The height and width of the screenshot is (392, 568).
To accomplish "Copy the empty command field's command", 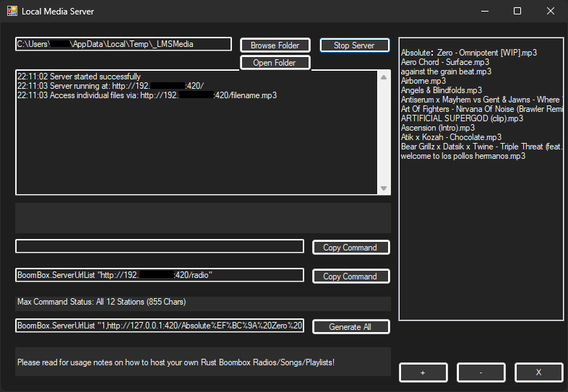I will tap(350, 248).
